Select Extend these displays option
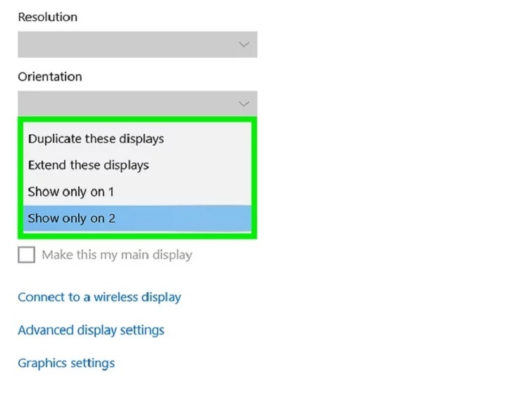532x400 pixels. pos(88,165)
